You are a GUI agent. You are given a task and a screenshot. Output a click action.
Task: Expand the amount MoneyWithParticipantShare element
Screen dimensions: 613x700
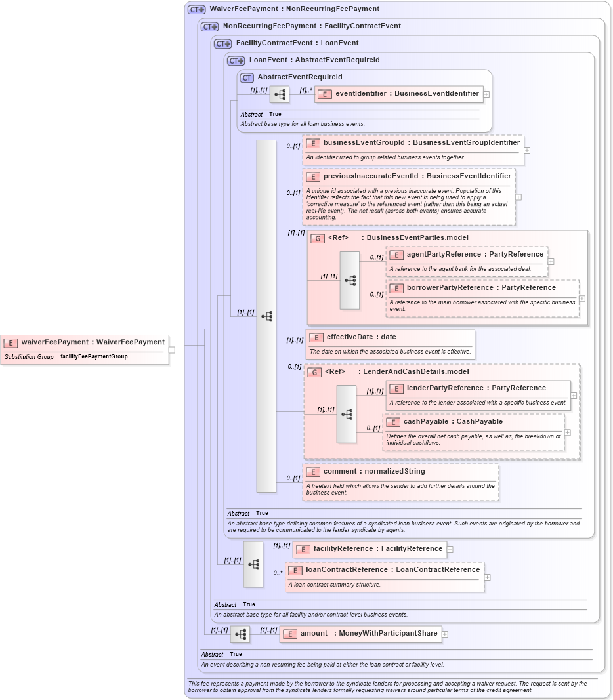click(x=444, y=634)
